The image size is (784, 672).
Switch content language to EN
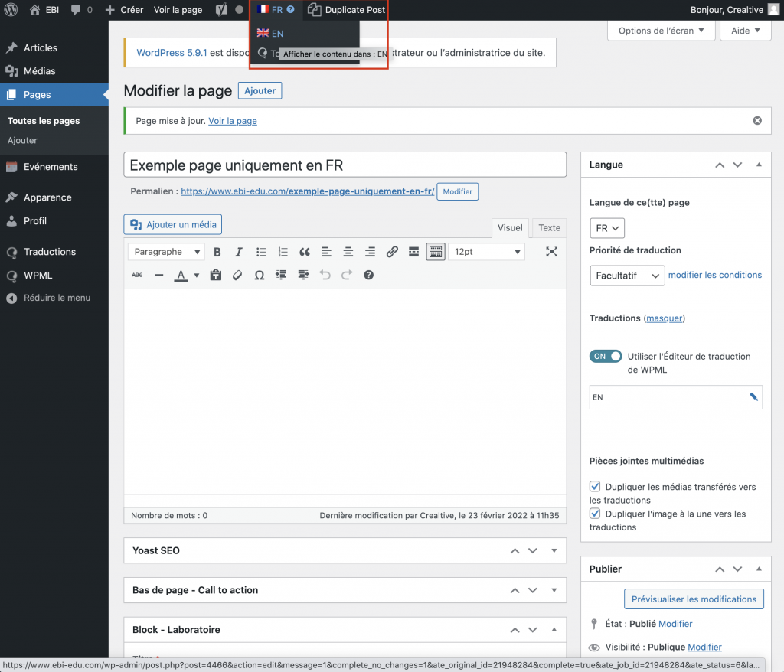[270, 34]
